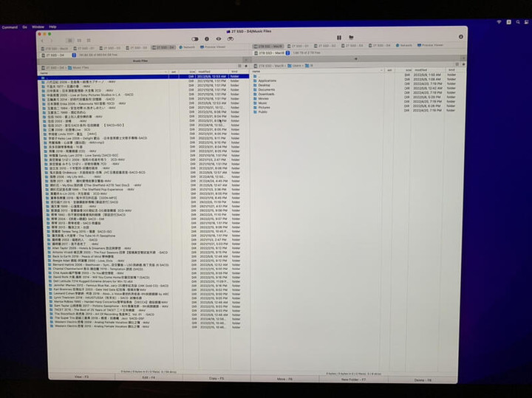Screen dimensions: 532x398
Task: Select the Movies folder in right pane
Action: pos(263,98)
